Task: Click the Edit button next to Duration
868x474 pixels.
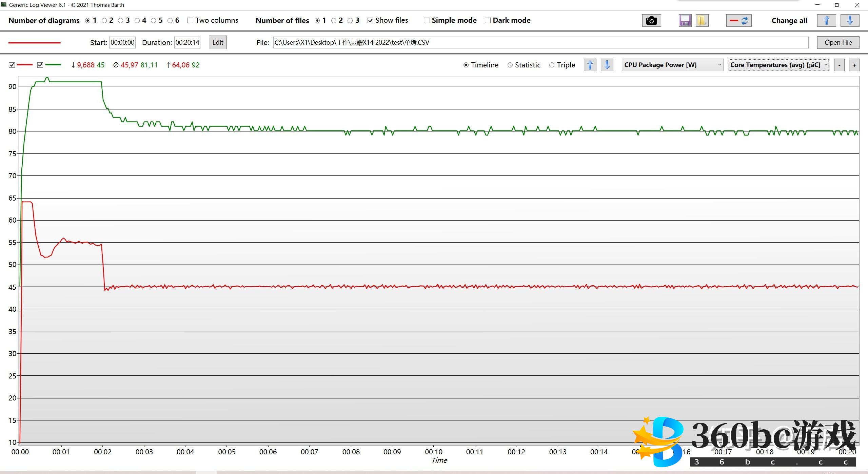Action: point(218,42)
